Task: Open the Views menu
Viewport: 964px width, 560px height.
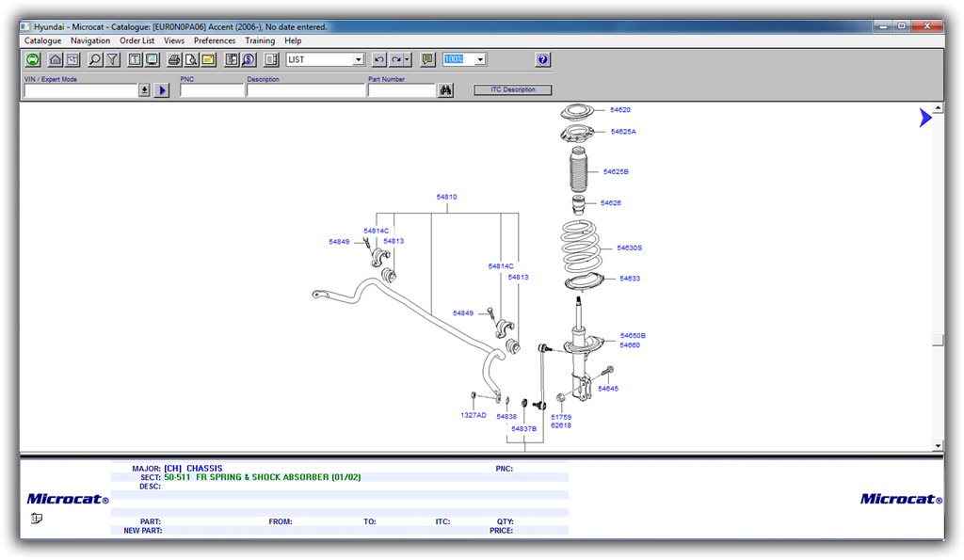Action: [x=174, y=40]
